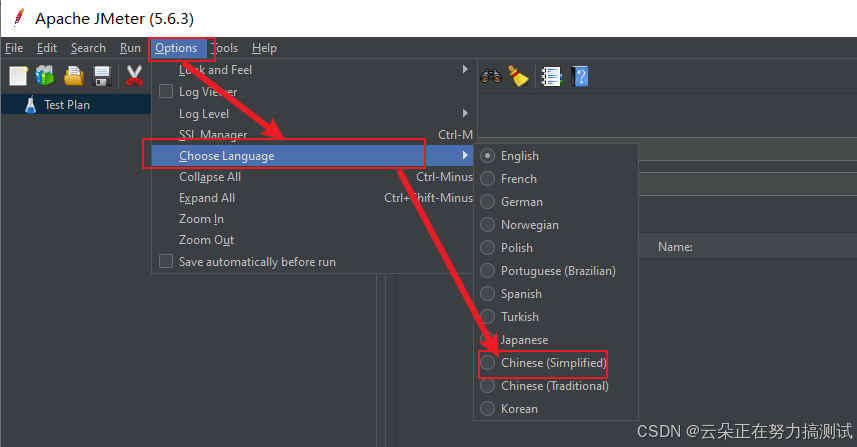The height and width of the screenshot is (447, 857).
Task: Select Spanish language radio button
Action: pyautogui.click(x=488, y=293)
